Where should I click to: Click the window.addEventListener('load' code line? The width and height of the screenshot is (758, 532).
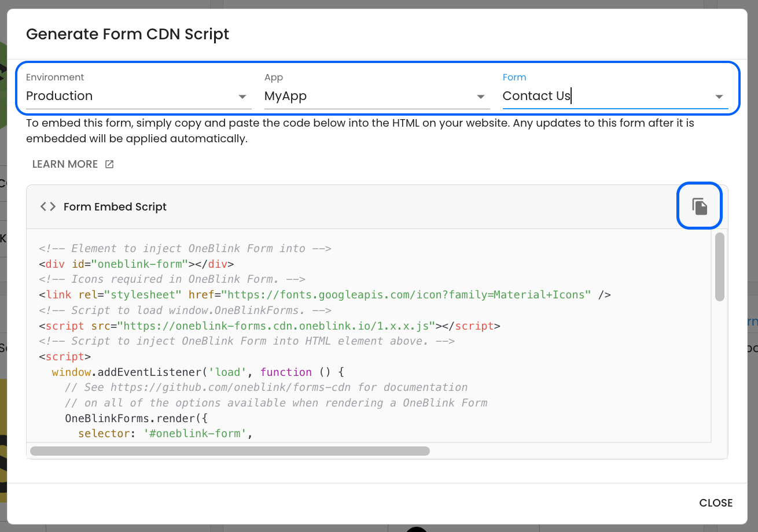198,372
